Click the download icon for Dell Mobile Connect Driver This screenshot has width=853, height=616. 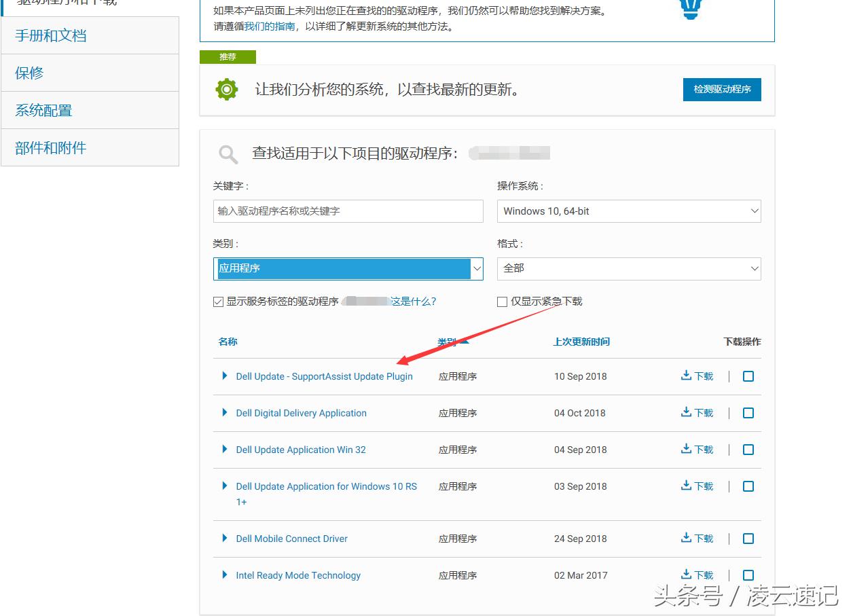(x=685, y=538)
